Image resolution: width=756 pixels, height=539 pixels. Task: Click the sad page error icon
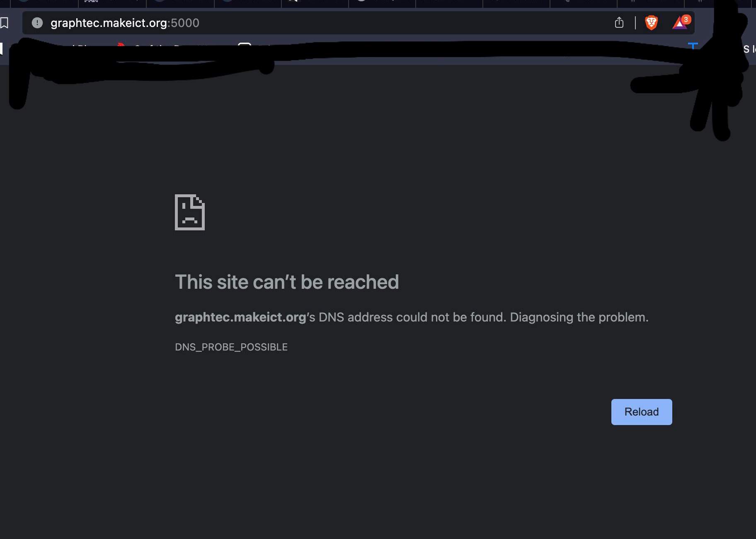coord(190,212)
